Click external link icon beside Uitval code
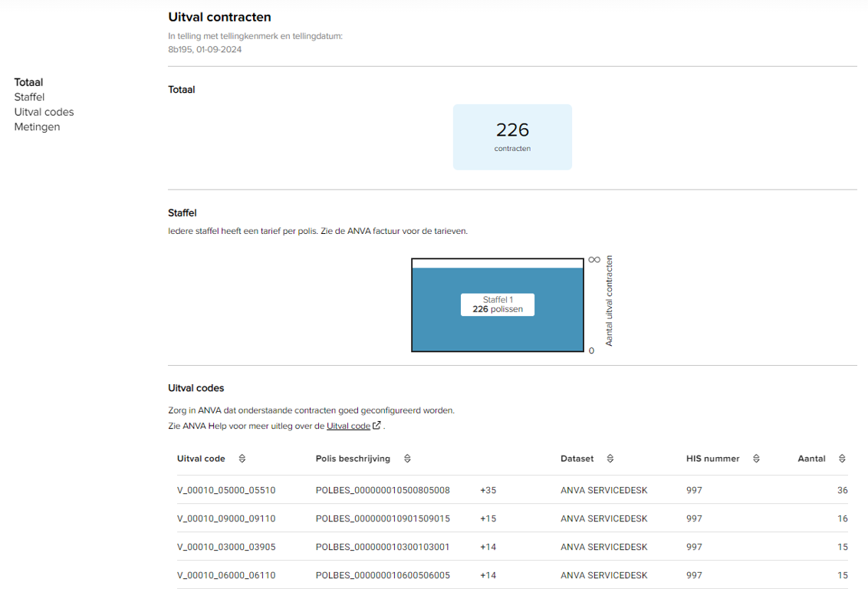 (x=376, y=426)
